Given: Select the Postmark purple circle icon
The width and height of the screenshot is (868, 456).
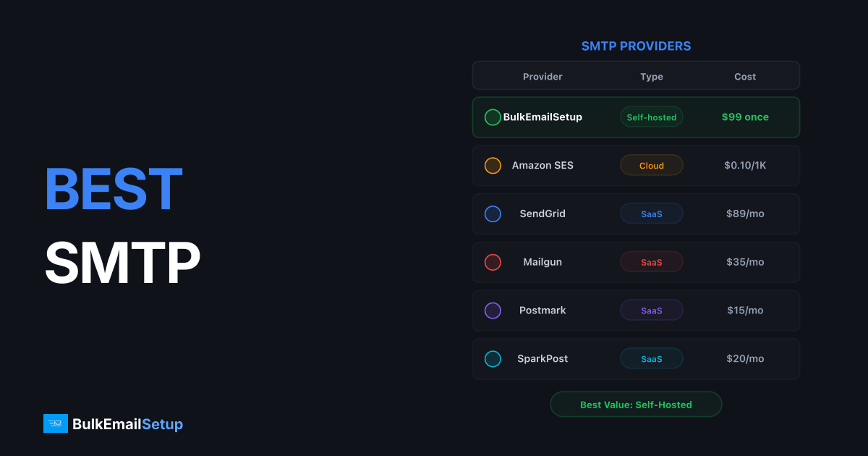Looking at the screenshot, I should (x=493, y=310).
